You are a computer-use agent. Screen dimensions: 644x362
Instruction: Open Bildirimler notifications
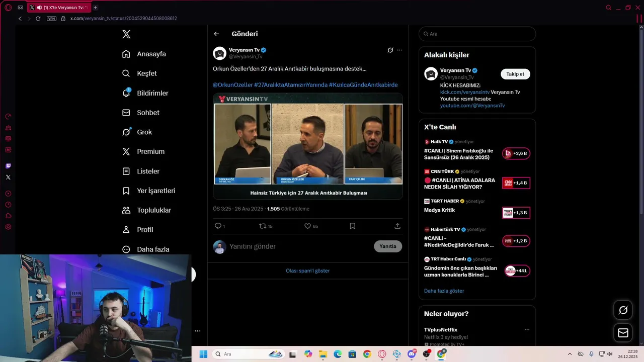(x=145, y=93)
